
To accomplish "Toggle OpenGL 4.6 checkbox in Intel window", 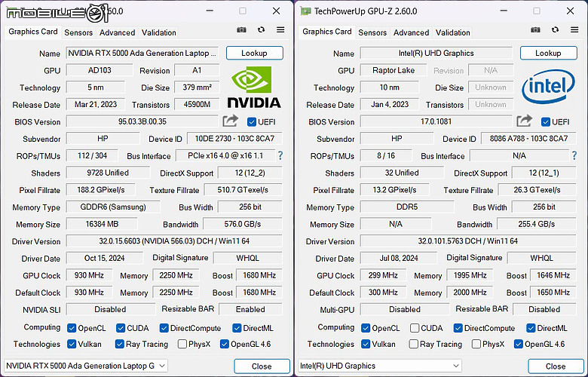I will pyautogui.click(x=518, y=344).
